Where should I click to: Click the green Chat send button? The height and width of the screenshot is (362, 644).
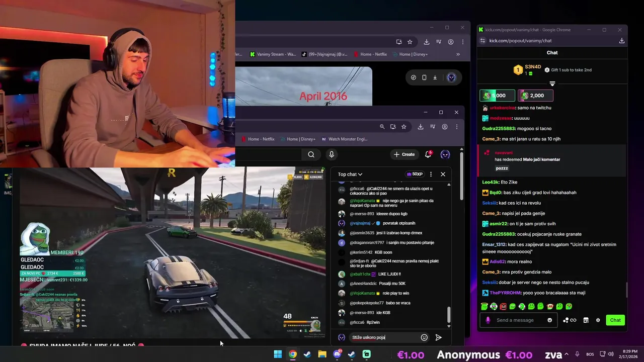click(615, 320)
